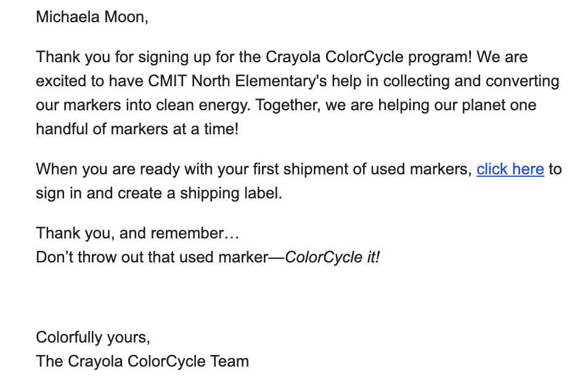
Task: Click the line "sign in and create a shipping label."
Action: (159, 193)
